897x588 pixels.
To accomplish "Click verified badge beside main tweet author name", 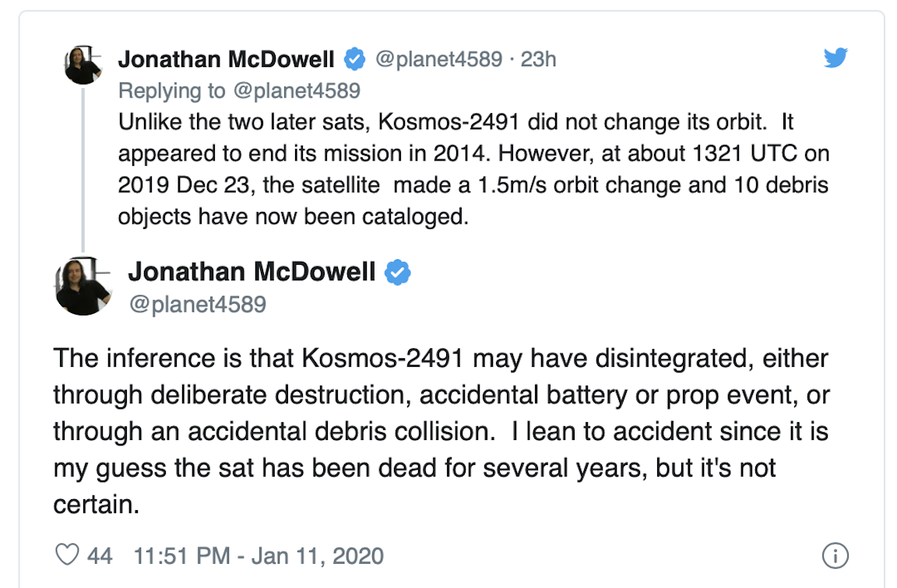I will coord(398,273).
